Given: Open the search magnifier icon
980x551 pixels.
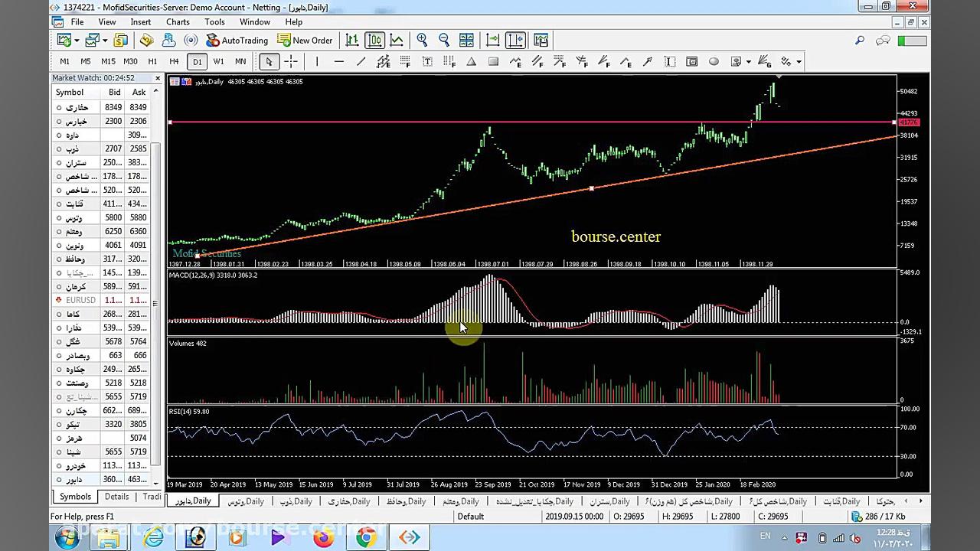Looking at the screenshot, I should click(x=860, y=41).
